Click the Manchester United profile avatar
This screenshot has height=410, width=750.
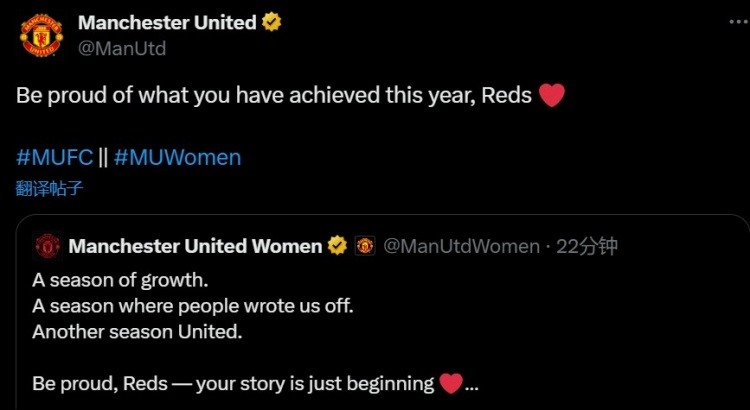41,35
